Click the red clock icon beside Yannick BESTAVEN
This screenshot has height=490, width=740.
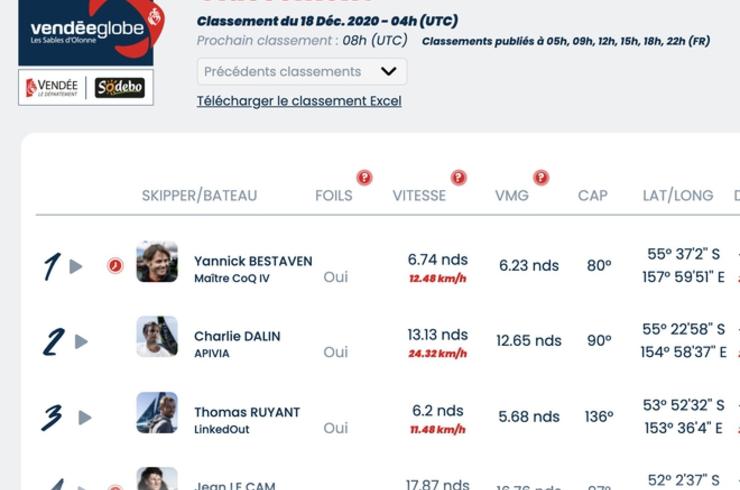pos(115,266)
